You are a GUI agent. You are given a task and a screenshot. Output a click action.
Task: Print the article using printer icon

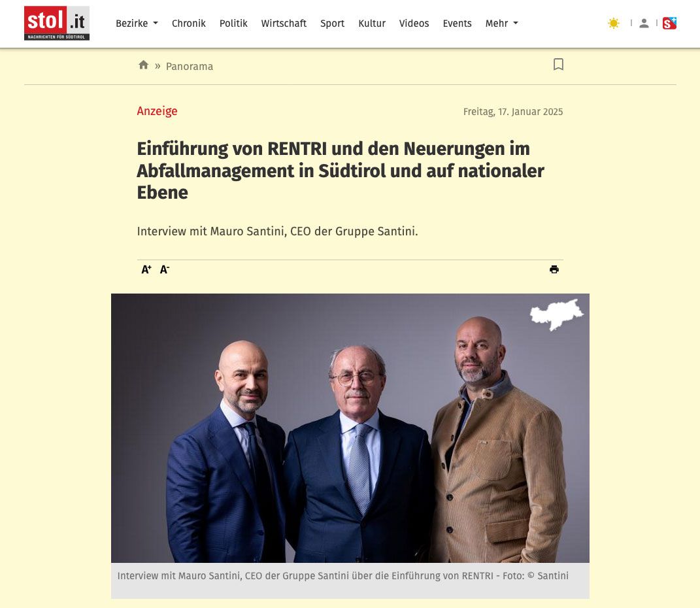(x=554, y=269)
